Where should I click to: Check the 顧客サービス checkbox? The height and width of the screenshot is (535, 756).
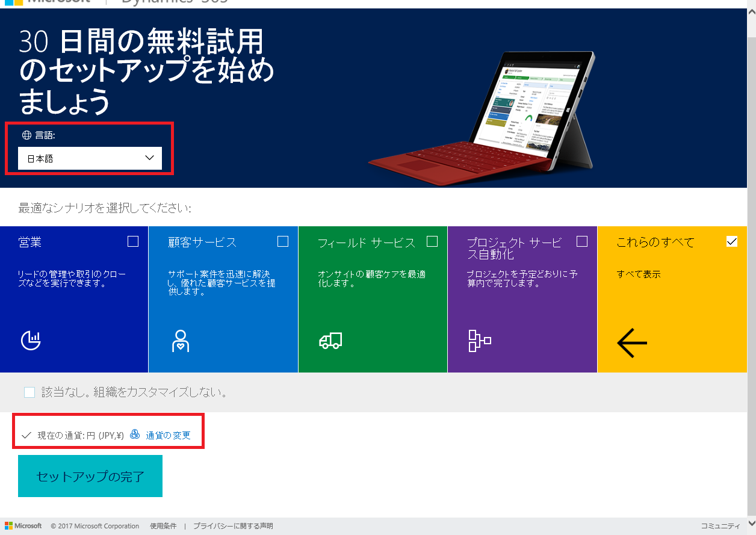[x=283, y=241]
